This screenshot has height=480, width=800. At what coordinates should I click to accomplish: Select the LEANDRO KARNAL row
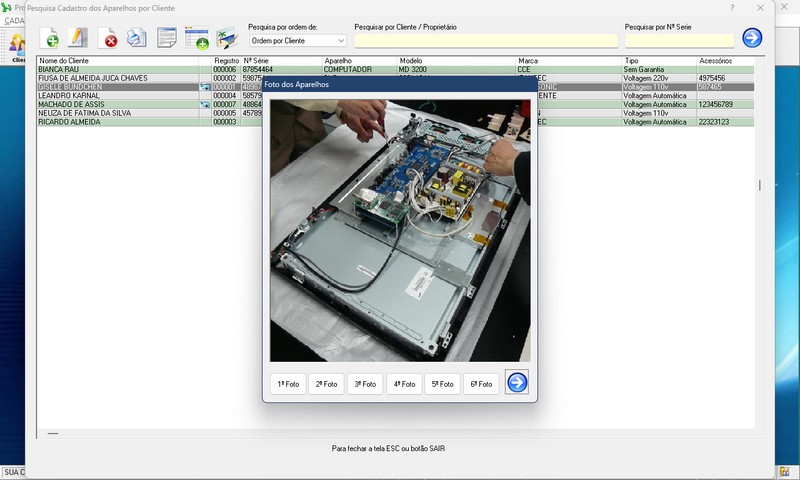(395, 96)
